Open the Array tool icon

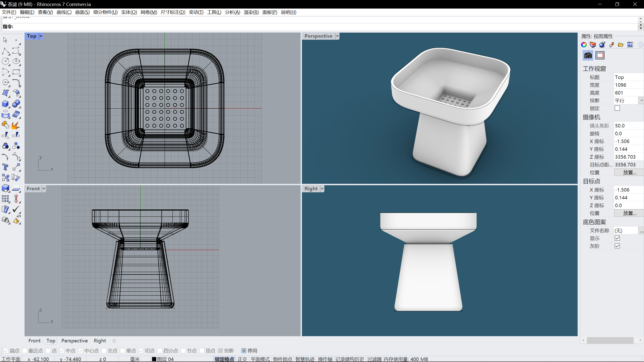[5, 199]
